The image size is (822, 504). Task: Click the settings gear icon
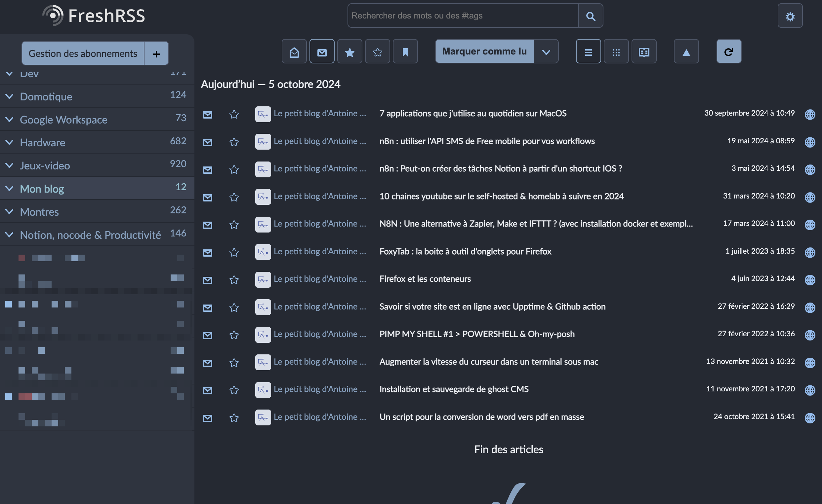[790, 16]
